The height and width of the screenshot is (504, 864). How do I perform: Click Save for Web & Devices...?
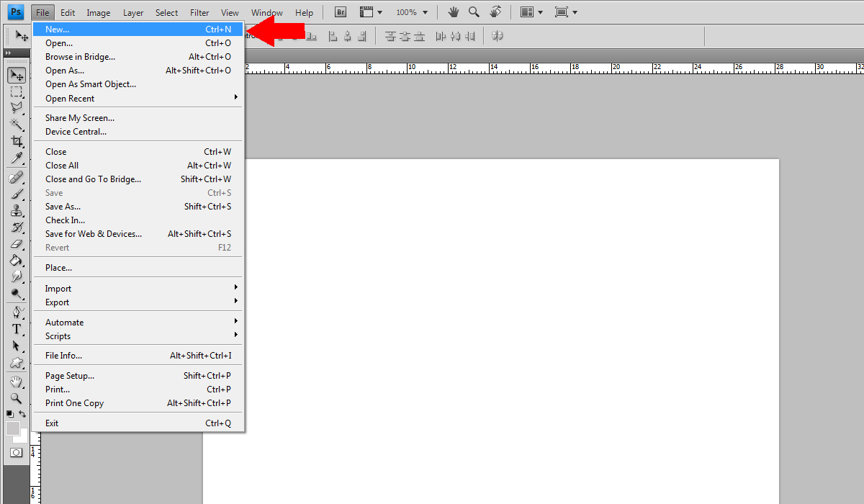tap(94, 234)
